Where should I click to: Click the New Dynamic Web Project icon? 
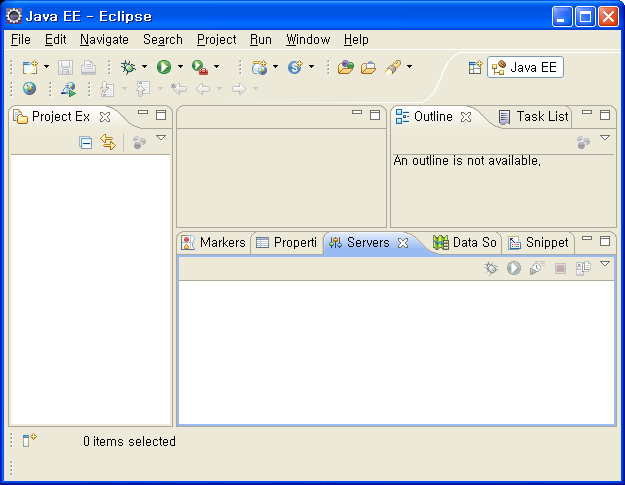[x=259, y=67]
